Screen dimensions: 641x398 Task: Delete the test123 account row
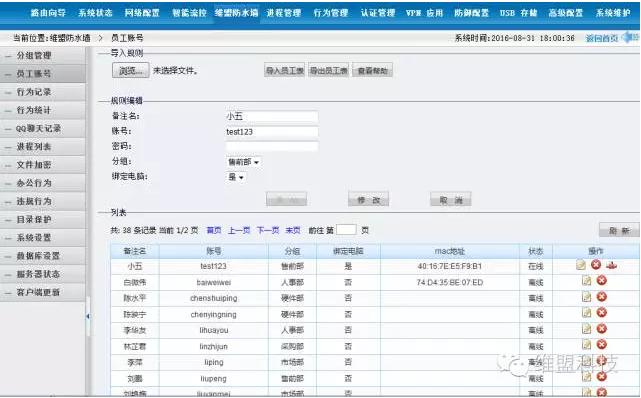pyautogui.click(x=596, y=265)
